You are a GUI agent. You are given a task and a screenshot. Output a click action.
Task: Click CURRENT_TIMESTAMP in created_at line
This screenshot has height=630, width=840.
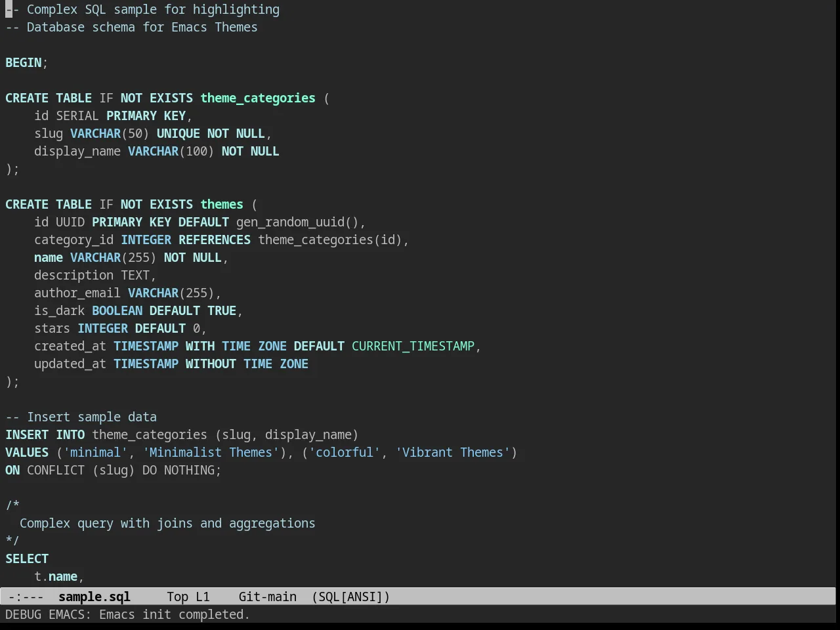click(x=413, y=346)
